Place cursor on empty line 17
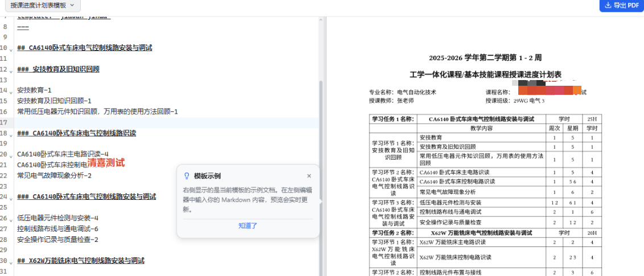The width and height of the screenshot is (644, 276). 166,123
